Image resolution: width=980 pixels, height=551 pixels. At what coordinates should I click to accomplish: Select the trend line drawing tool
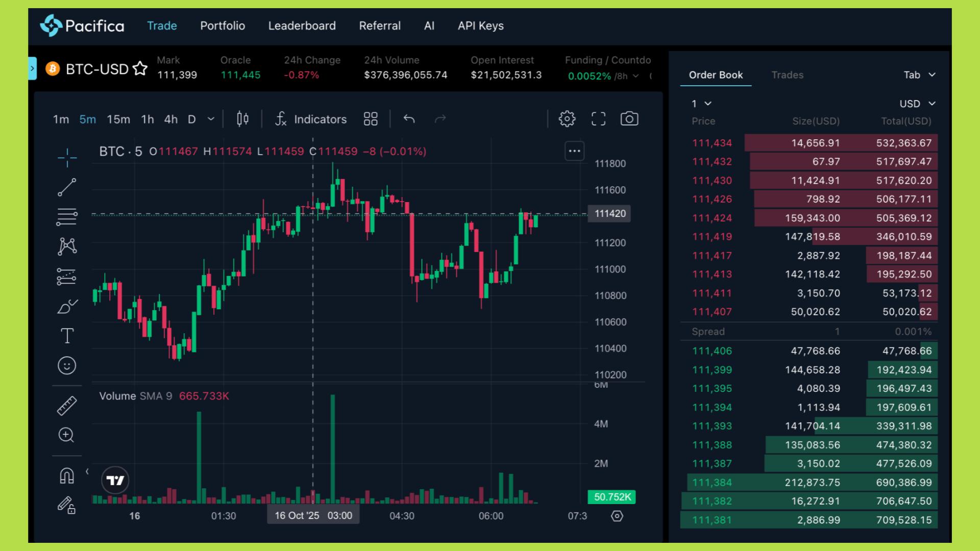pos(67,187)
